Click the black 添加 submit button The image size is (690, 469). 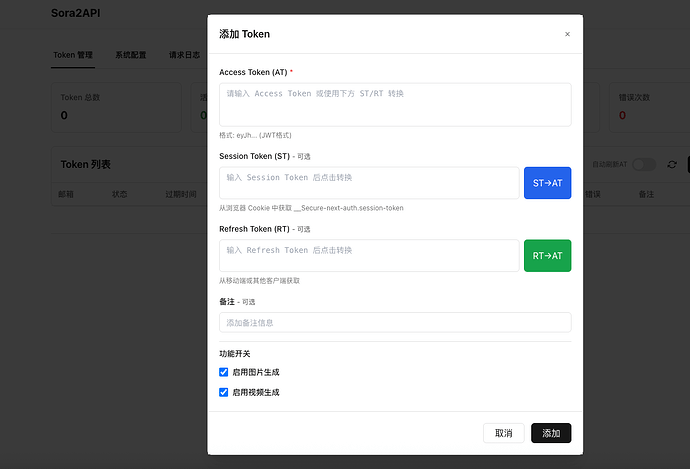point(551,433)
